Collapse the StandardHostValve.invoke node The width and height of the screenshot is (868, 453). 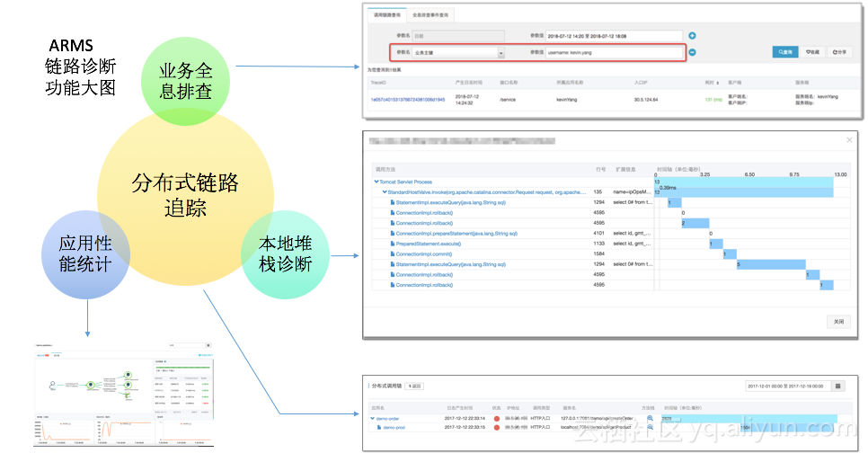pos(385,192)
